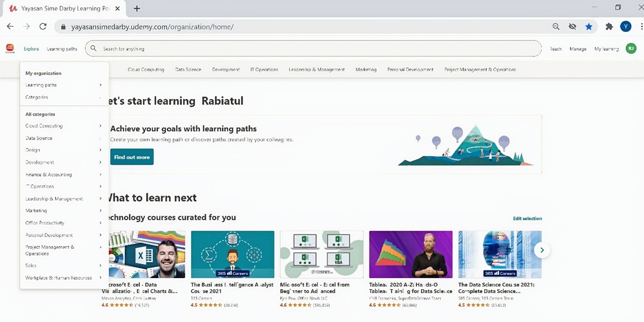The image size is (644, 322).
Task: Expand Finance & Accounting submenu
Action: click(x=64, y=175)
